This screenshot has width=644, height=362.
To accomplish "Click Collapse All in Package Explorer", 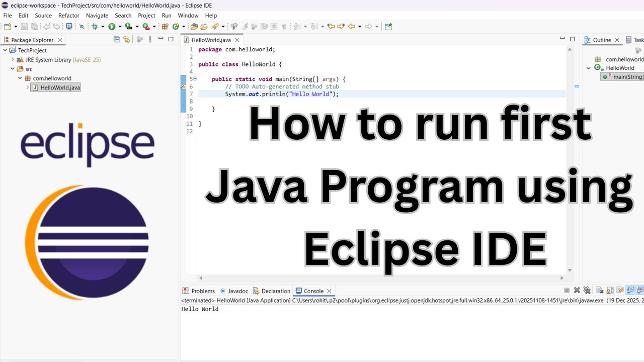I will pos(117,39).
